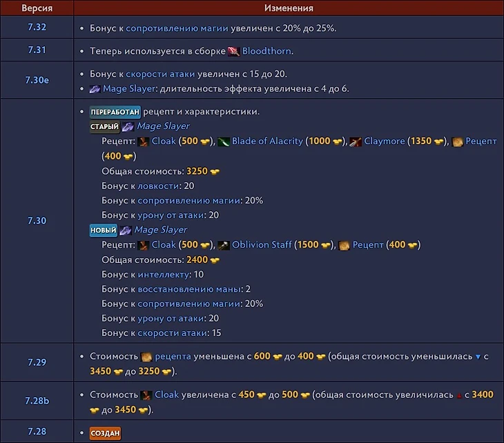Open the Bloodthorn link
This screenshot has width=504, height=443.
267,51
